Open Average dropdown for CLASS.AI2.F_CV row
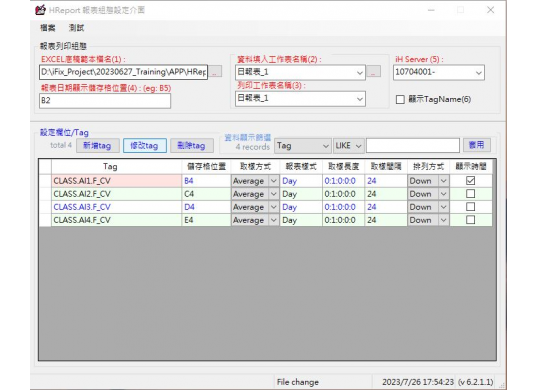Viewport: 536px width, 390px height. click(x=273, y=194)
